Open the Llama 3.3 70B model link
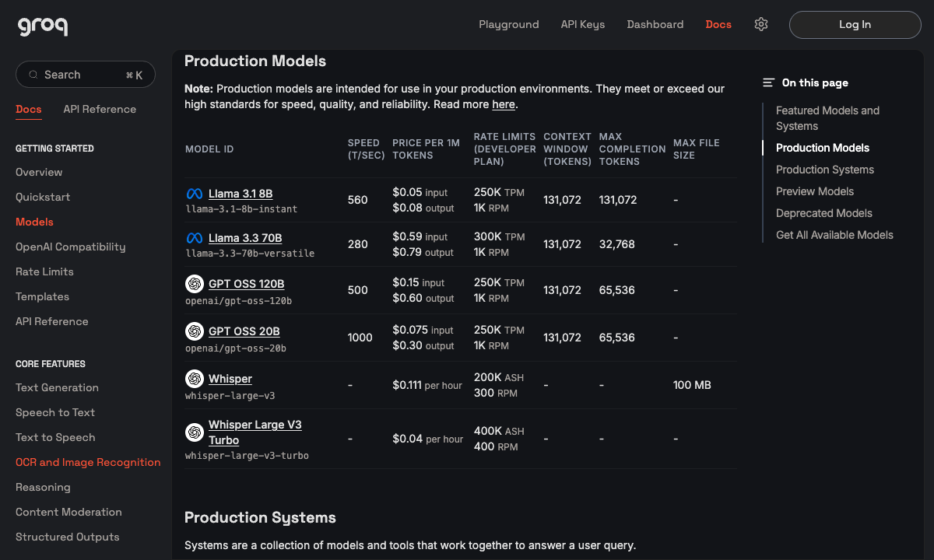 (245, 238)
